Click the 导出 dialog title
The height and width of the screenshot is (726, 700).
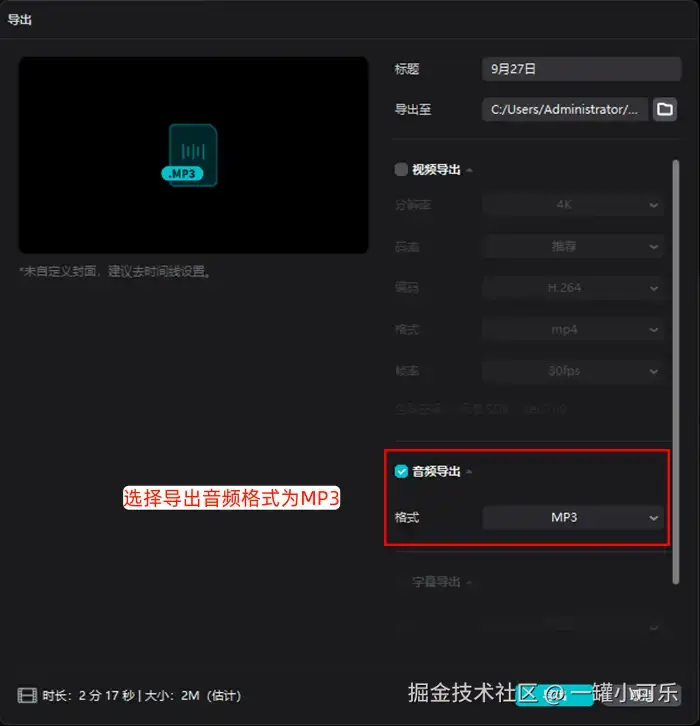[20, 20]
